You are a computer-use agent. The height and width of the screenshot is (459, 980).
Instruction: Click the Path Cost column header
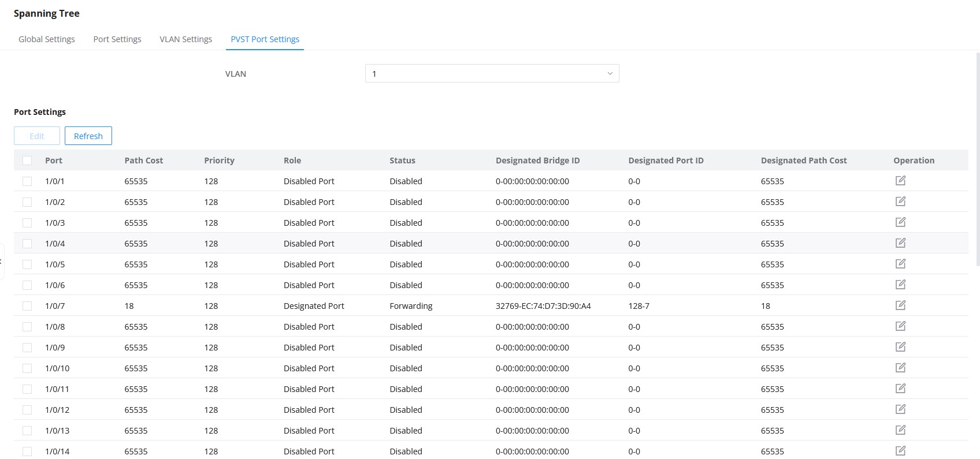(x=144, y=161)
